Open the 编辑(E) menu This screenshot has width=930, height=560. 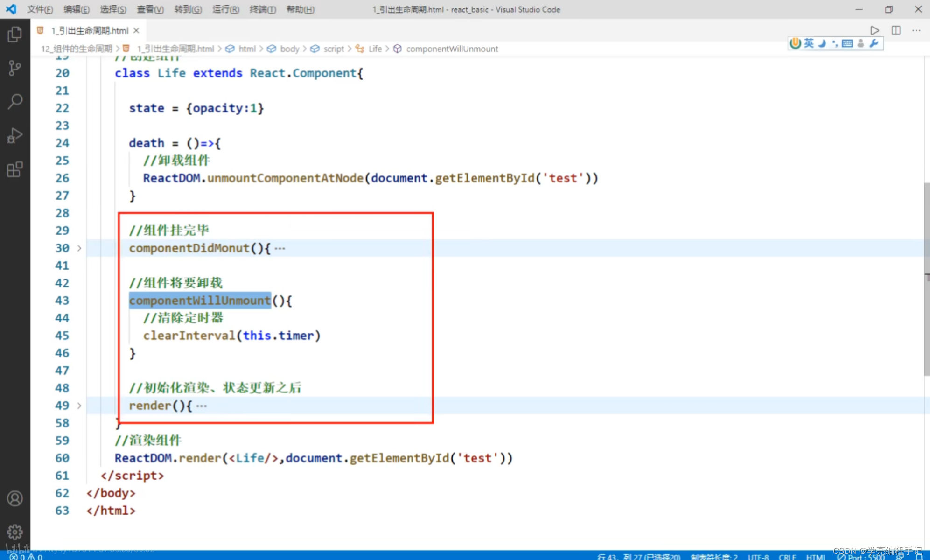[77, 9]
